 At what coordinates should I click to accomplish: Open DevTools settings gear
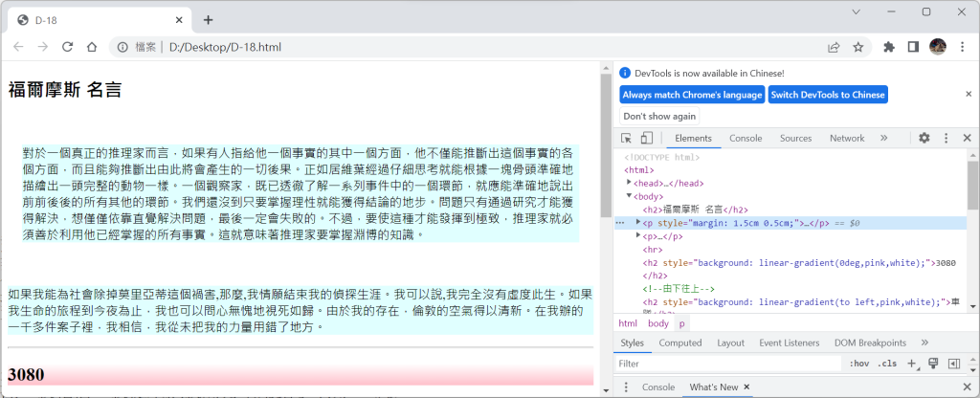924,138
